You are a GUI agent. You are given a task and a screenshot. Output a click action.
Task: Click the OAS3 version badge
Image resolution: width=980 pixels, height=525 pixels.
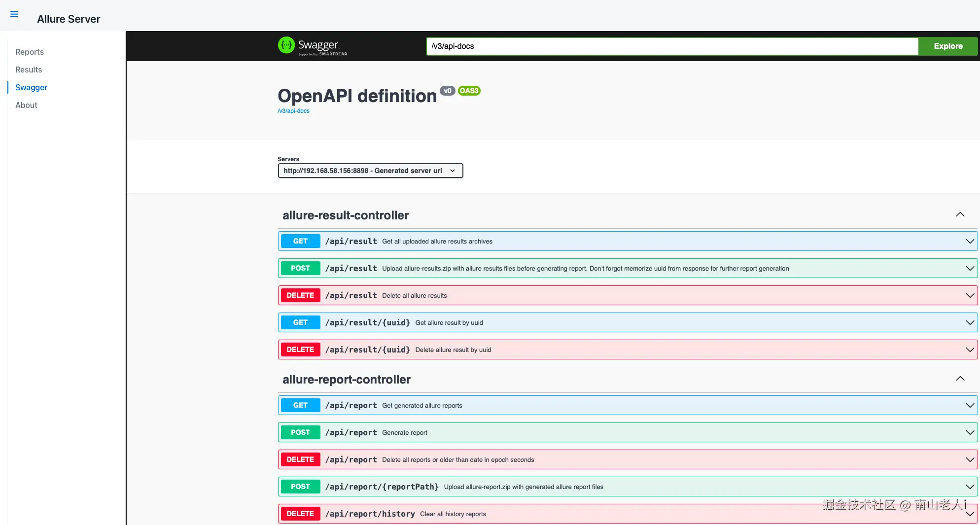(469, 91)
